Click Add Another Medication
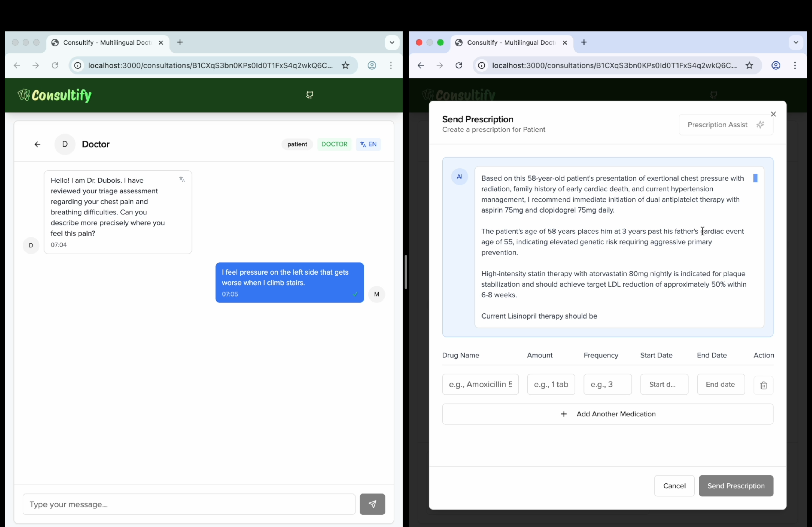The width and height of the screenshot is (812, 527). (x=607, y=414)
